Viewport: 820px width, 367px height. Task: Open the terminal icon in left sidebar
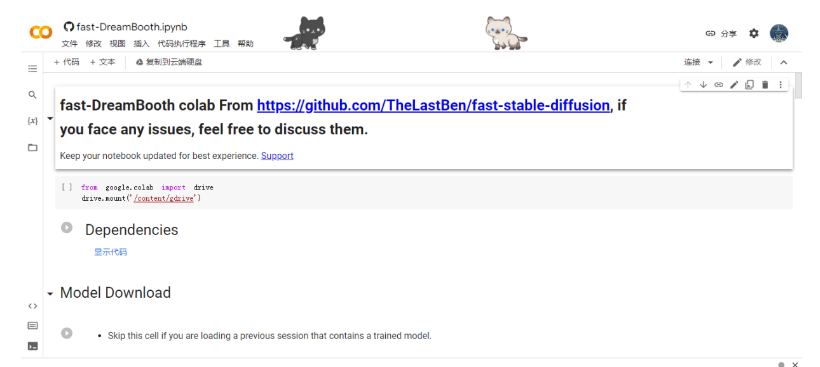(32, 346)
